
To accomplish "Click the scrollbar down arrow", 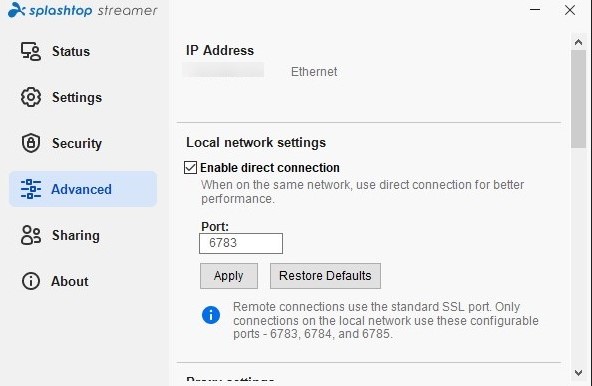I will 578,373.
